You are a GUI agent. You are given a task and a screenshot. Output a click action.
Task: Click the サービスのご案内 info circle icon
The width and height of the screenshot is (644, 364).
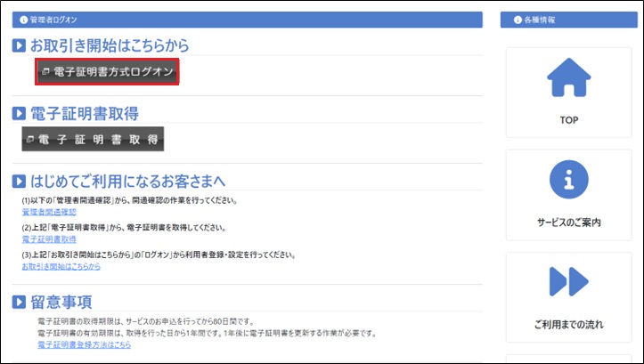(569, 181)
